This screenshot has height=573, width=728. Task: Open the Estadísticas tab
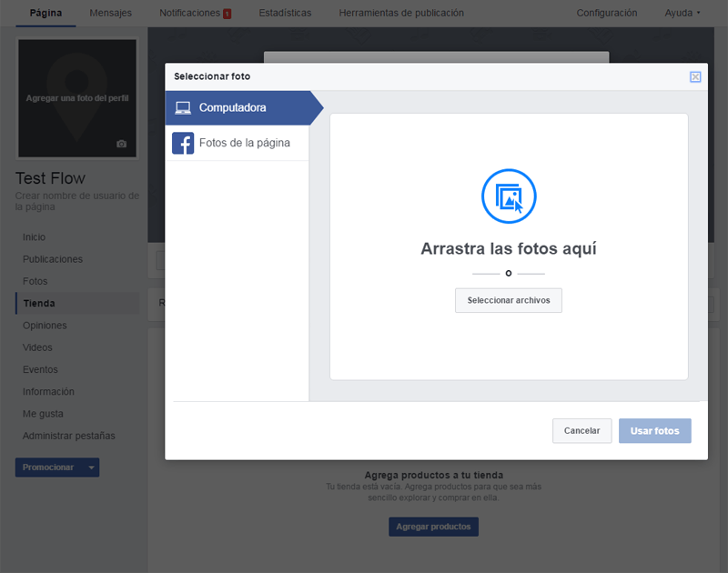[285, 13]
